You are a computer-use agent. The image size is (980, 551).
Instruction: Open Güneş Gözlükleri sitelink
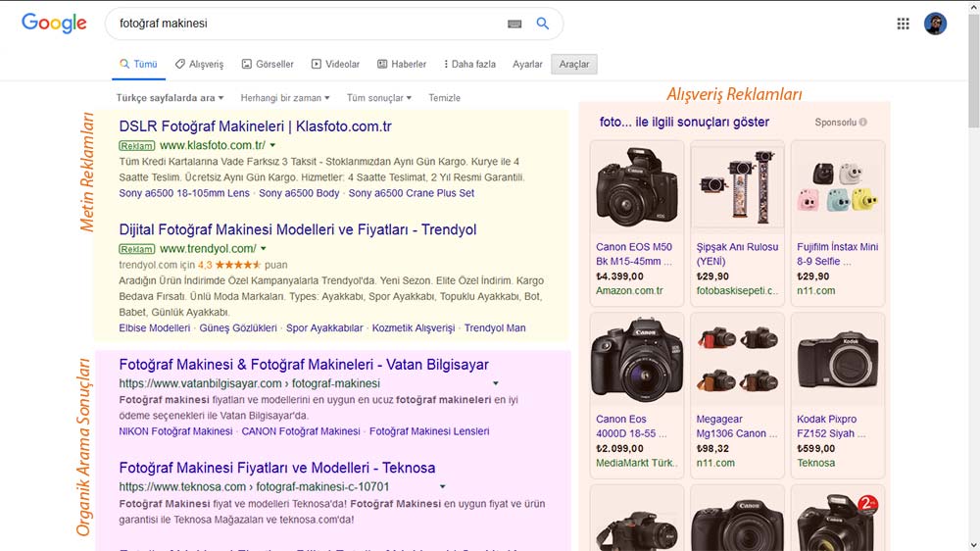[238, 327]
